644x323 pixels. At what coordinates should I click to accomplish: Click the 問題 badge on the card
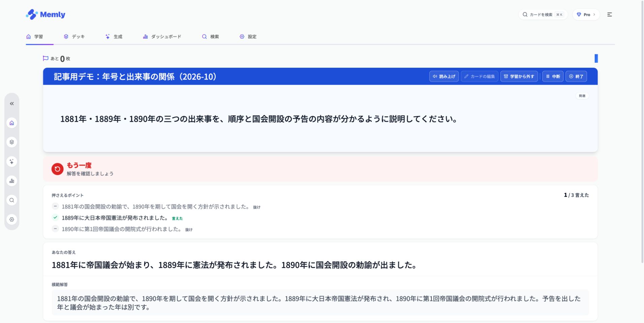(582, 96)
